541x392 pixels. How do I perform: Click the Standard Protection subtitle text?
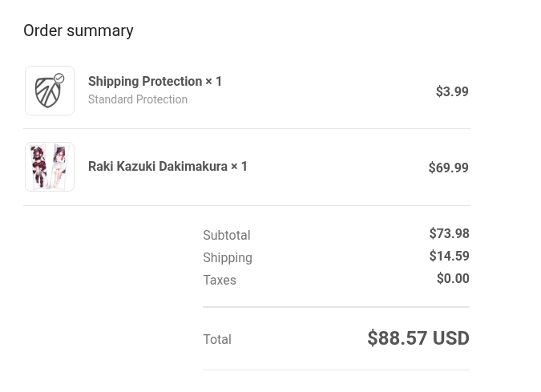[138, 99]
